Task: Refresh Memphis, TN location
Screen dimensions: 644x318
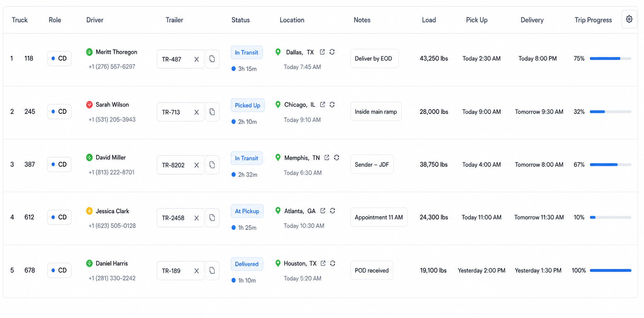Action: (x=337, y=157)
